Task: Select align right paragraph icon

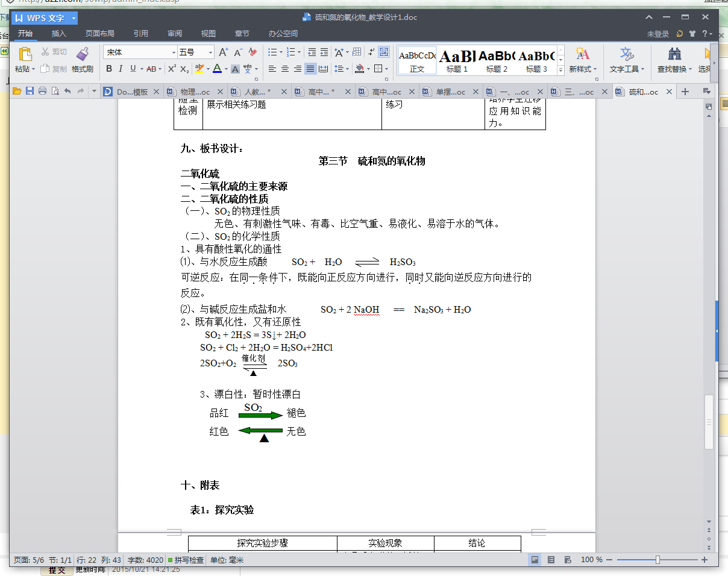Action: point(298,69)
